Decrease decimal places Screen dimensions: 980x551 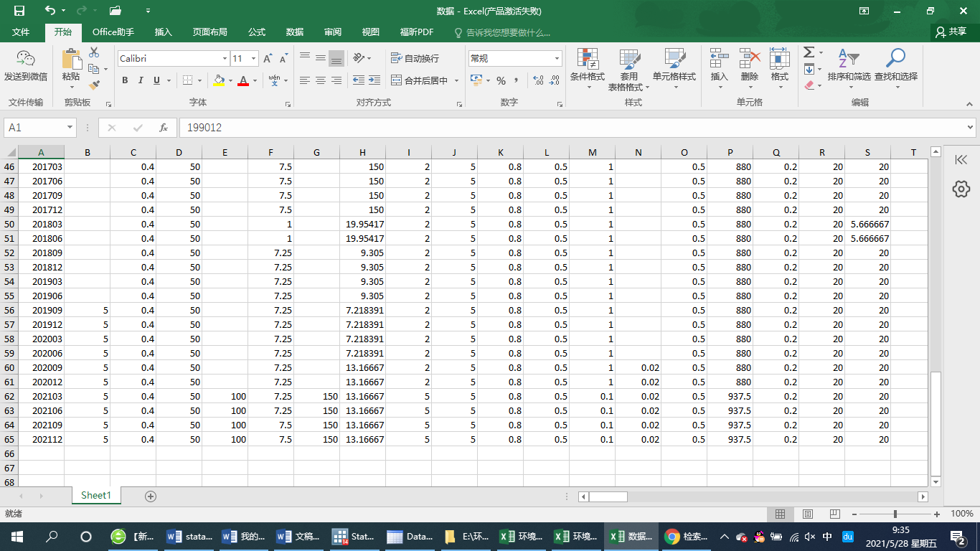[554, 80]
